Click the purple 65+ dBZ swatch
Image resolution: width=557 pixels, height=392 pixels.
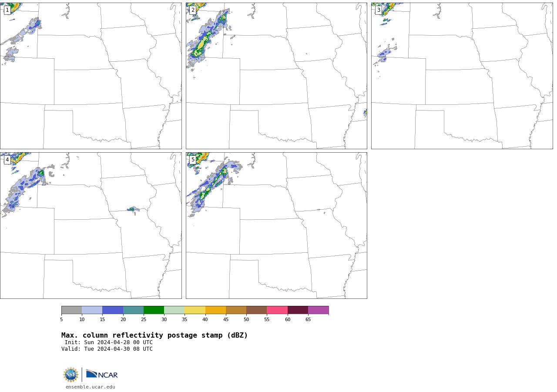(x=318, y=310)
